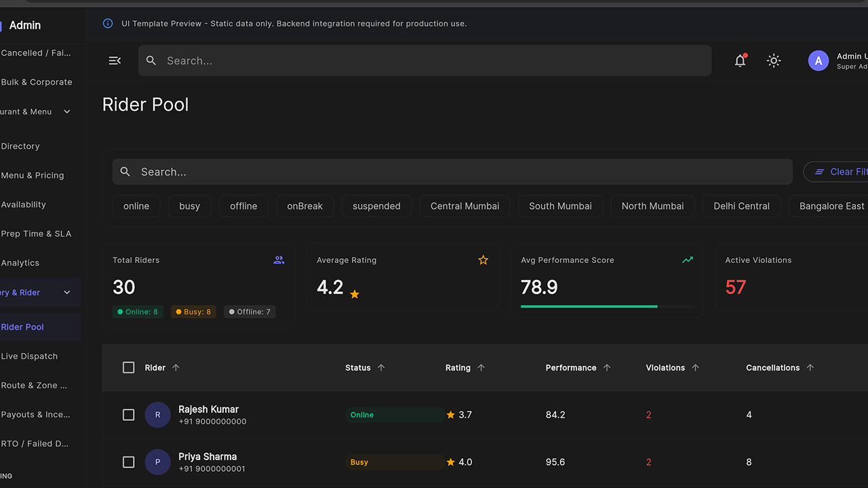
Task: Click Avg Performance Score progress bar
Action: click(608, 306)
